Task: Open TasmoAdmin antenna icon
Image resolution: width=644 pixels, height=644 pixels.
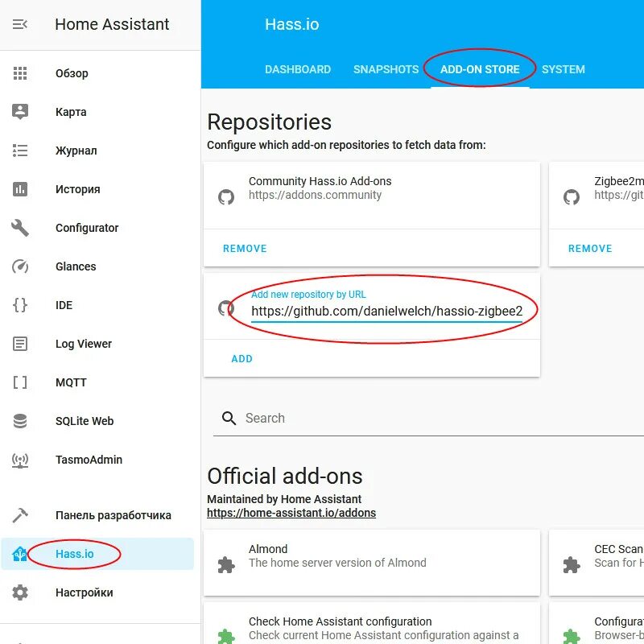Action: (x=19, y=460)
